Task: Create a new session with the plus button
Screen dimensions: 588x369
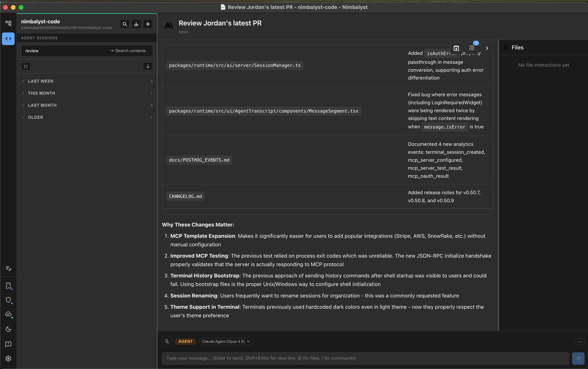Action: point(148,24)
